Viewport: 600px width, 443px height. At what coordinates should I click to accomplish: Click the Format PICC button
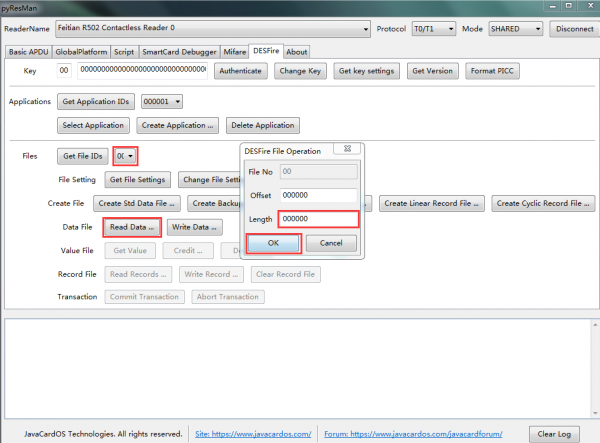(x=493, y=71)
